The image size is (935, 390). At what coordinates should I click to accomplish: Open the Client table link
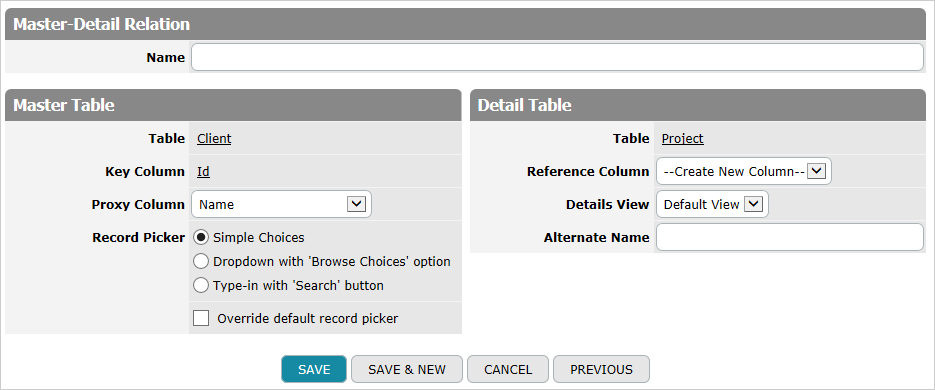pos(214,138)
